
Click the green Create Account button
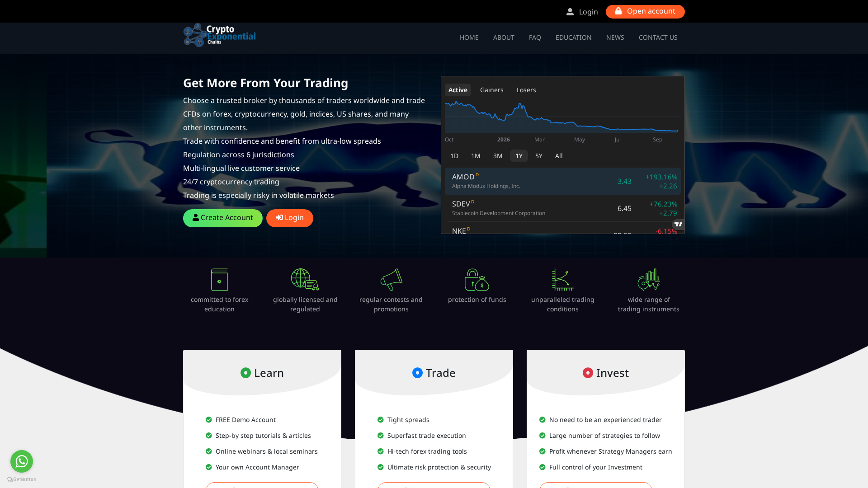(x=223, y=218)
